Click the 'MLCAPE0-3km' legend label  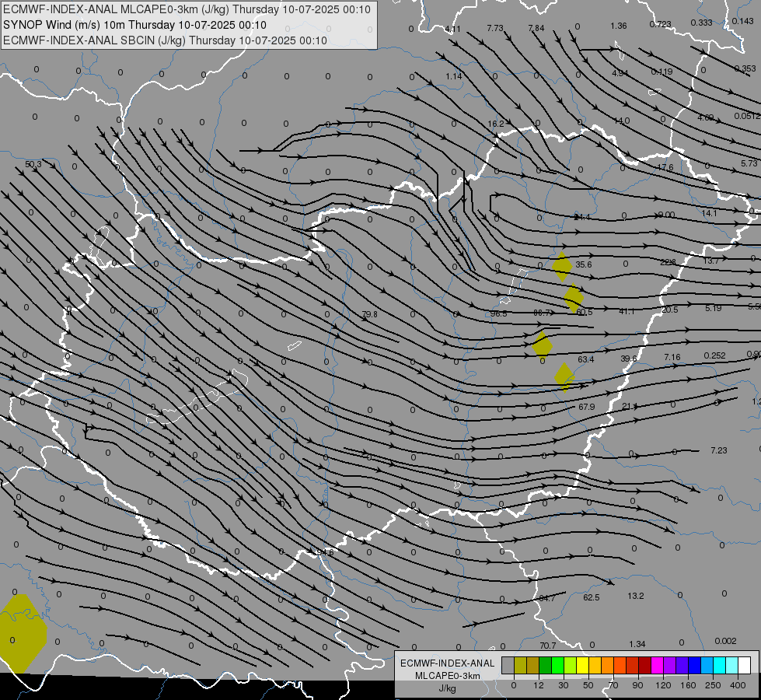coord(447,676)
